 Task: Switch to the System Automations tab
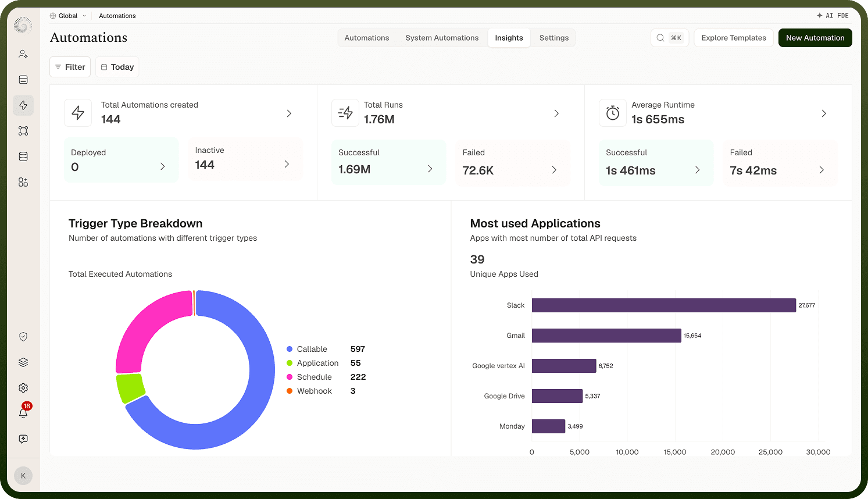point(442,38)
